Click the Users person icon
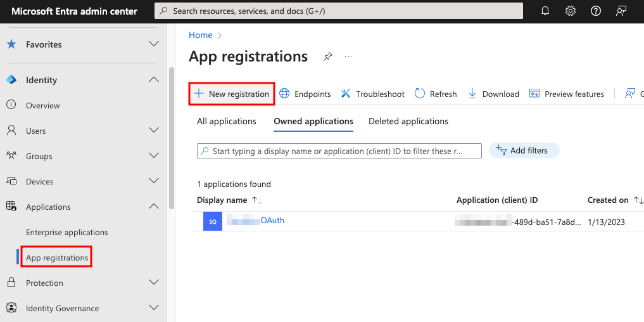The height and width of the screenshot is (322, 644). [11, 131]
